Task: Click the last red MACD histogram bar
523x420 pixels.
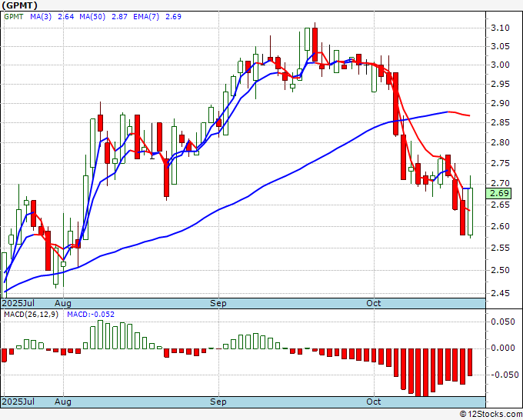Action: 470,362
